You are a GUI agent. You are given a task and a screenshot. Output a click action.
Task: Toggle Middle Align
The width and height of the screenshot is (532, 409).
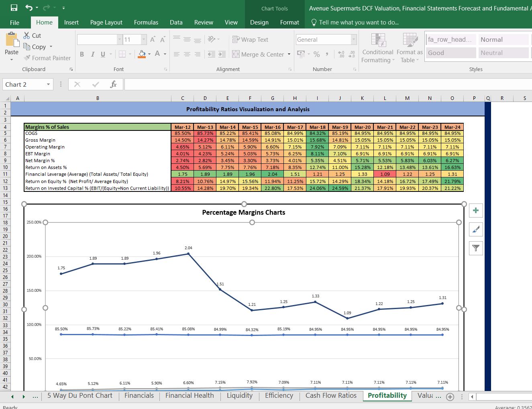(187, 39)
